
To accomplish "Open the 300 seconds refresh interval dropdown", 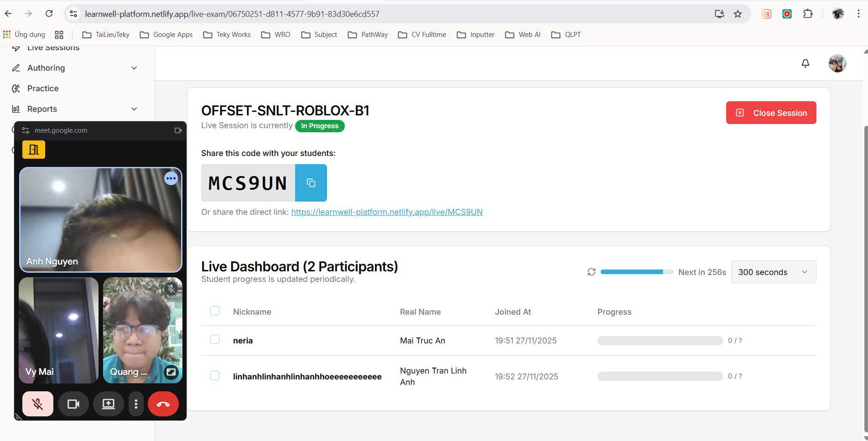I will point(773,272).
